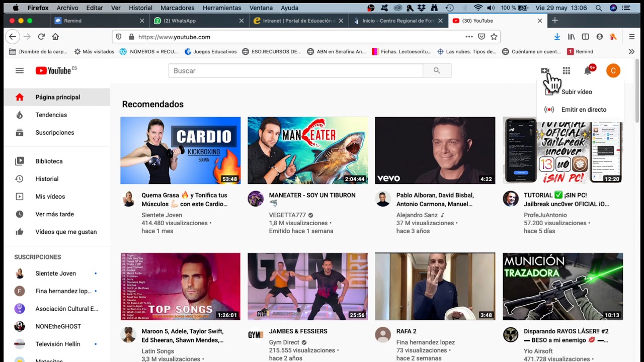Viewport: 644px width, 362px height.
Task: Open the page actions three-dot menu
Action: pos(469,37)
